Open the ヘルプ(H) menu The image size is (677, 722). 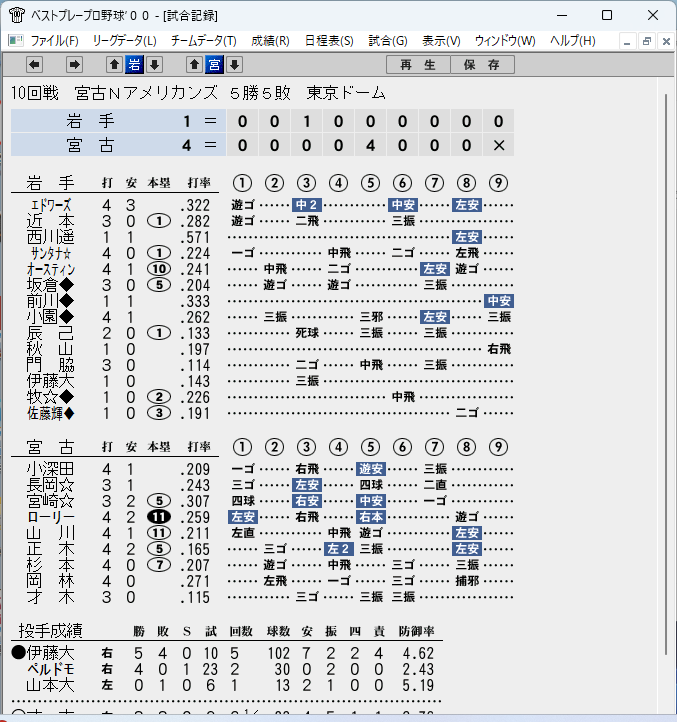coord(572,41)
